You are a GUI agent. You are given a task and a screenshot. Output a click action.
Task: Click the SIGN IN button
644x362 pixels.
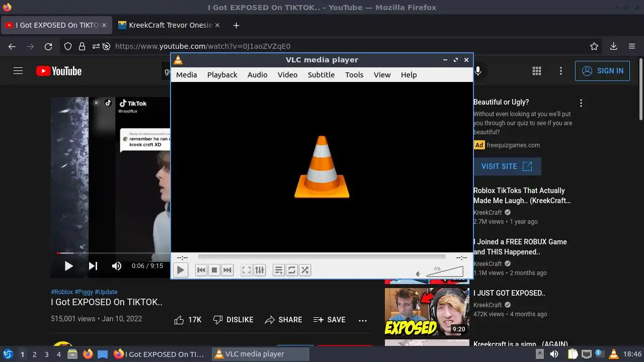click(x=602, y=71)
